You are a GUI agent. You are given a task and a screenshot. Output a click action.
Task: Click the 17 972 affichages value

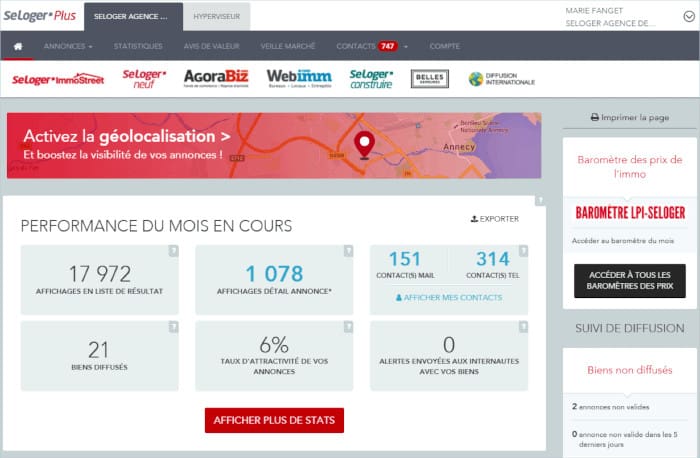click(x=100, y=274)
